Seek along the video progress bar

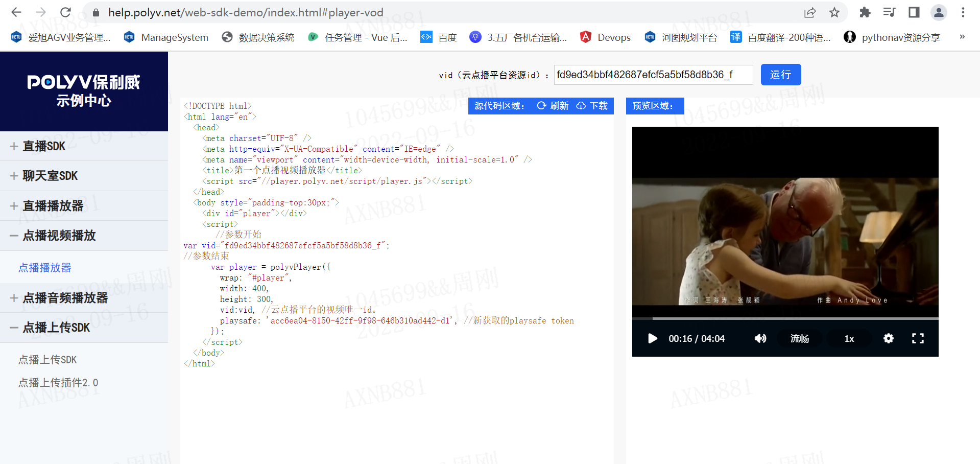[x=785, y=318]
